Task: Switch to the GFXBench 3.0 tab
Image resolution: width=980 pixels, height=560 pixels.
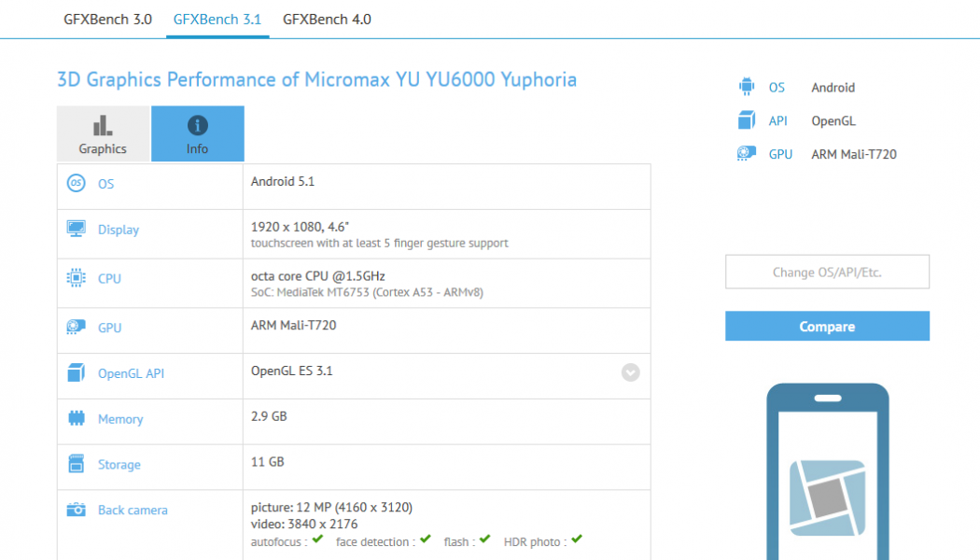Action: click(107, 19)
